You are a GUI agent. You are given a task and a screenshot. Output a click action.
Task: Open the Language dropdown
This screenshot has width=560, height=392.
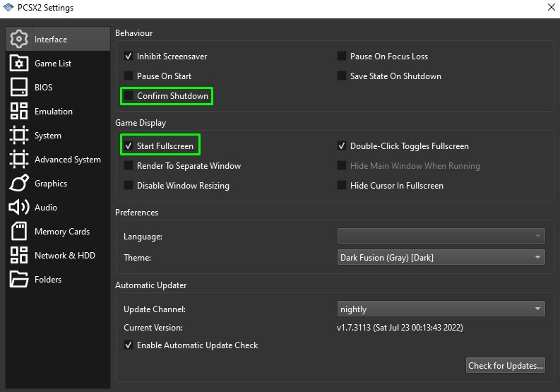pos(441,236)
